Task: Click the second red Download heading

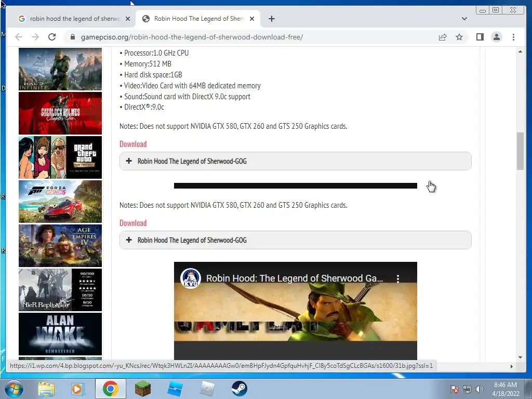Action: 133,223
